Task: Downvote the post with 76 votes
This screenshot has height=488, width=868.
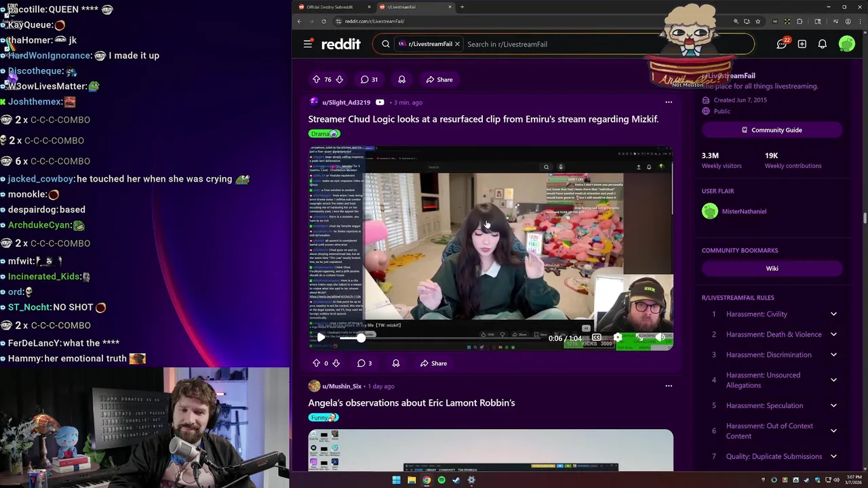Action: pyautogui.click(x=339, y=79)
